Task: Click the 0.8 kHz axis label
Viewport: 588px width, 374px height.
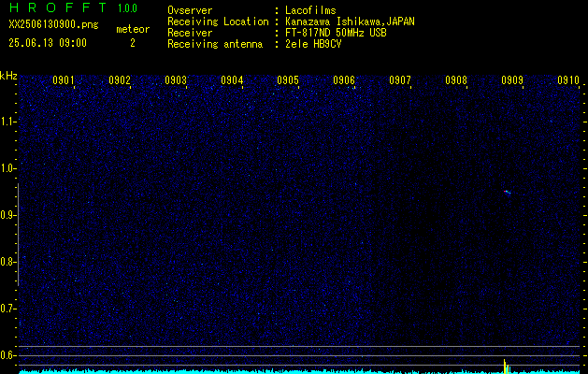Action: pyautogui.click(x=7, y=262)
